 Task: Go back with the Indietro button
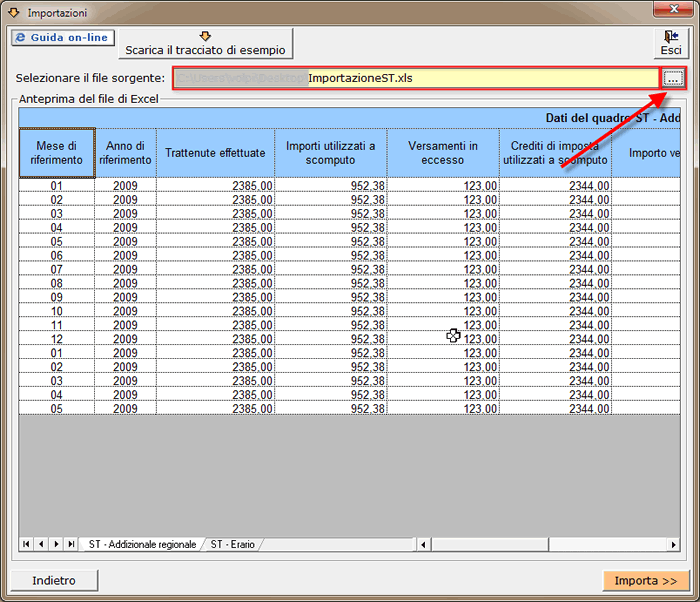tap(54, 581)
